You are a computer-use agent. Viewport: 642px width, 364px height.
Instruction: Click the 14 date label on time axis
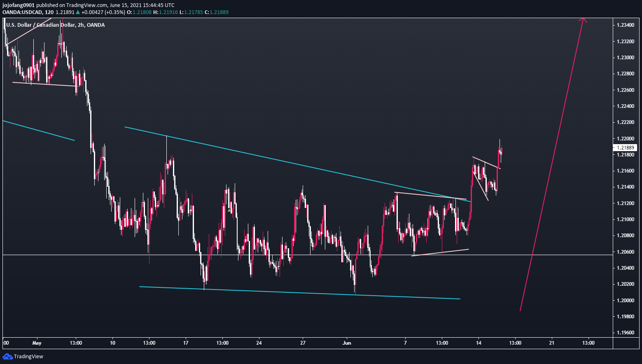pyautogui.click(x=479, y=343)
